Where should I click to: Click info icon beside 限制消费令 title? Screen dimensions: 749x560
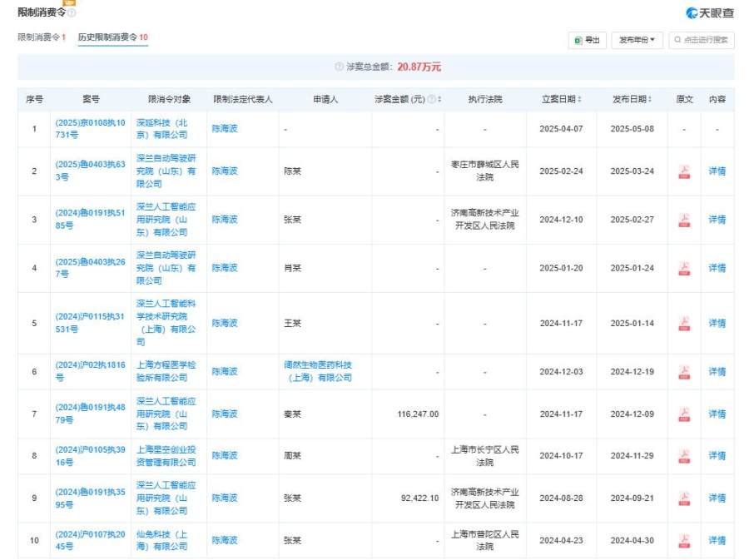(x=71, y=13)
